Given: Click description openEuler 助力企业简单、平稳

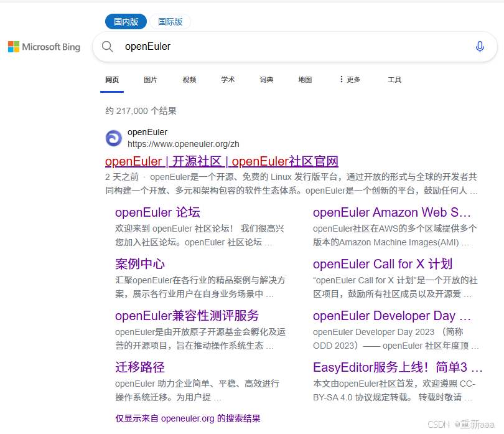Looking at the screenshot, I should [197, 390].
